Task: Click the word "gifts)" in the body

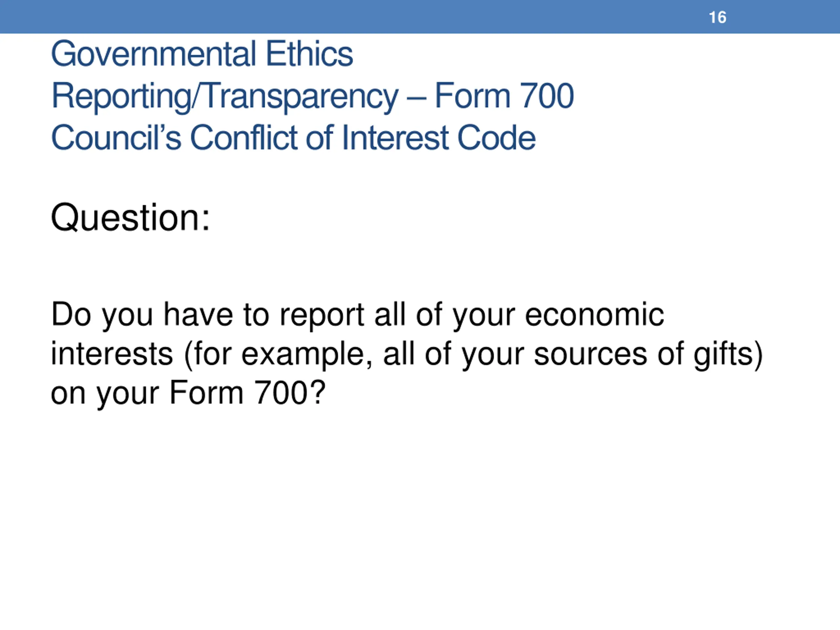Action: [x=728, y=355]
